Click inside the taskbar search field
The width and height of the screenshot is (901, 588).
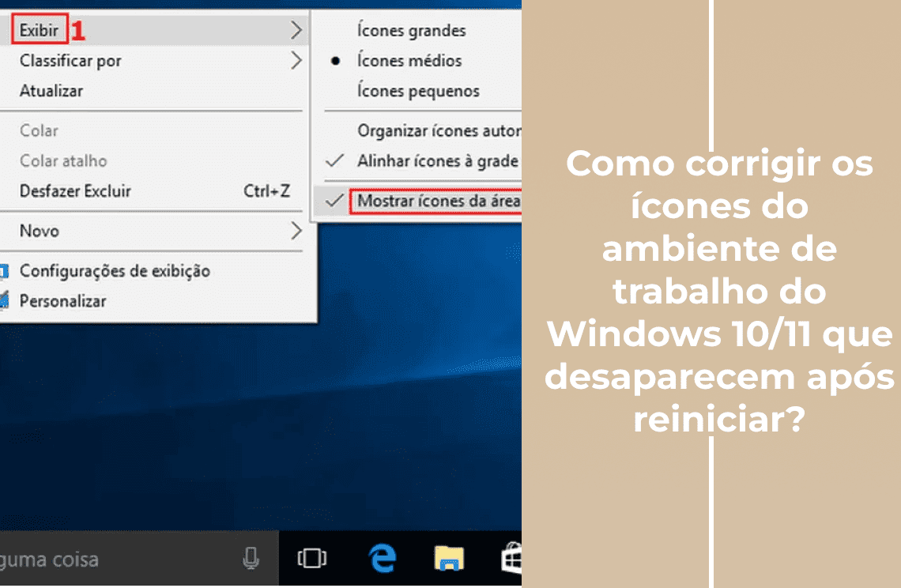point(95,558)
